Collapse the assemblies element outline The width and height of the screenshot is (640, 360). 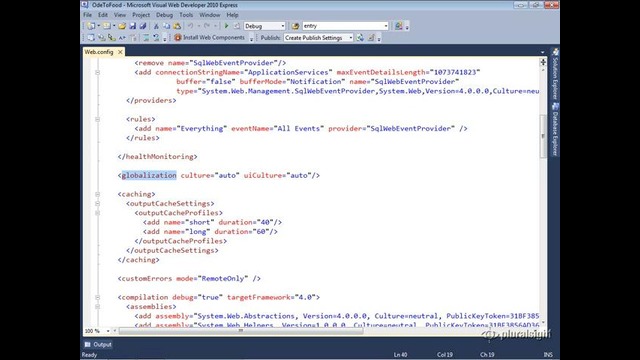97,307
